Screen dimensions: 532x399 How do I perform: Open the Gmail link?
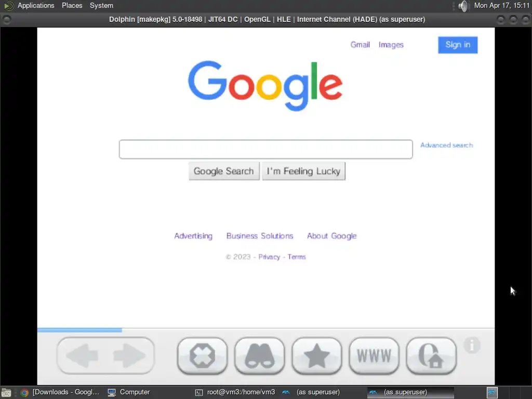(360, 45)
